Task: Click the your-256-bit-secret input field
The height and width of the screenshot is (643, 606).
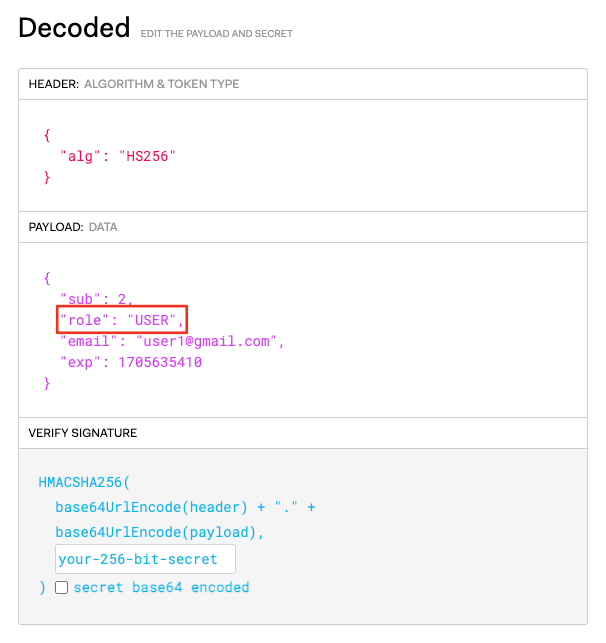Action: (145, 559)
